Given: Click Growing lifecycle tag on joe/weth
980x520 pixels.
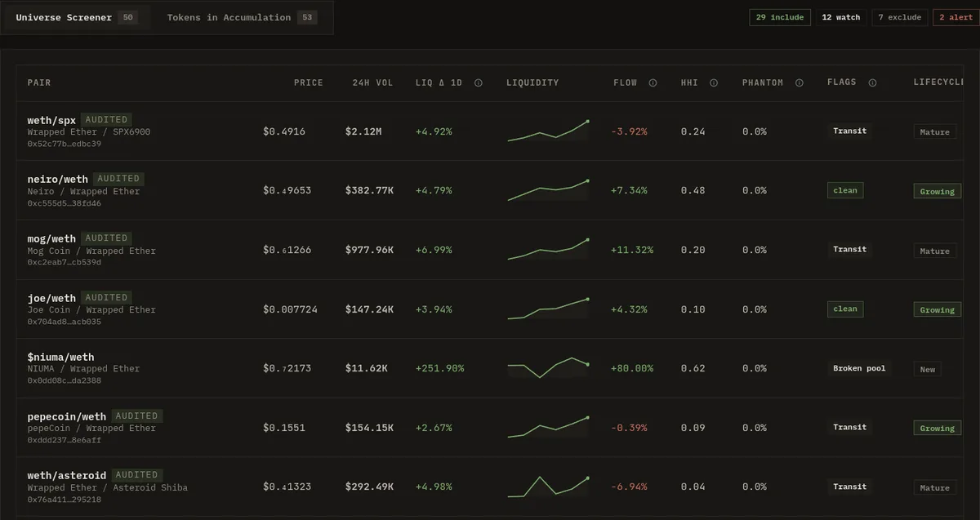Looking at the screenshot, I should [x=938, y=309].
